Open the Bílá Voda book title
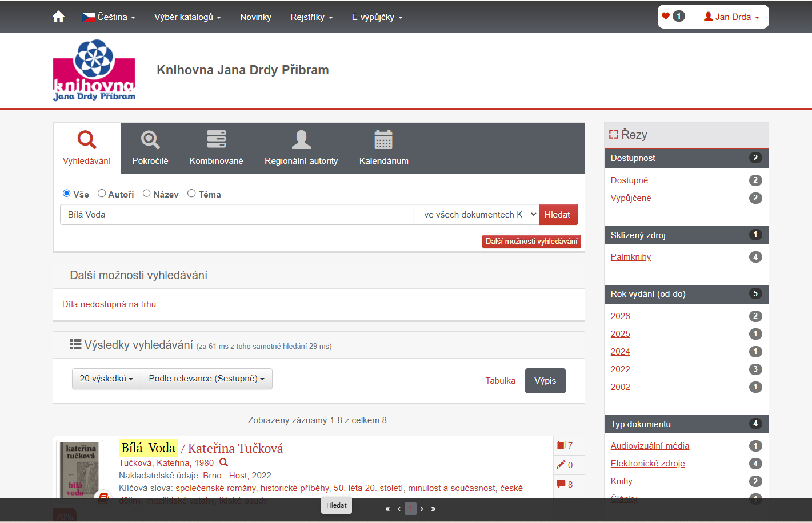This screenshot has height=523, width=812. tap(149, 448)
